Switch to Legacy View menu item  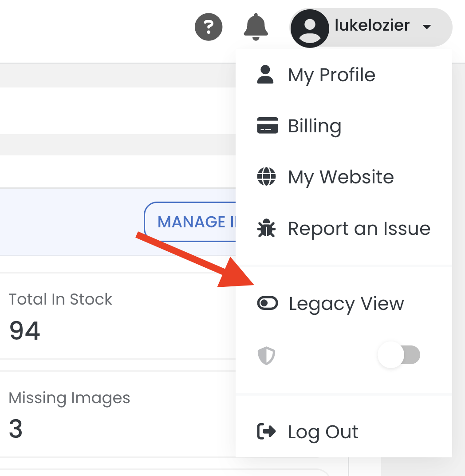[x=344, y=303]
